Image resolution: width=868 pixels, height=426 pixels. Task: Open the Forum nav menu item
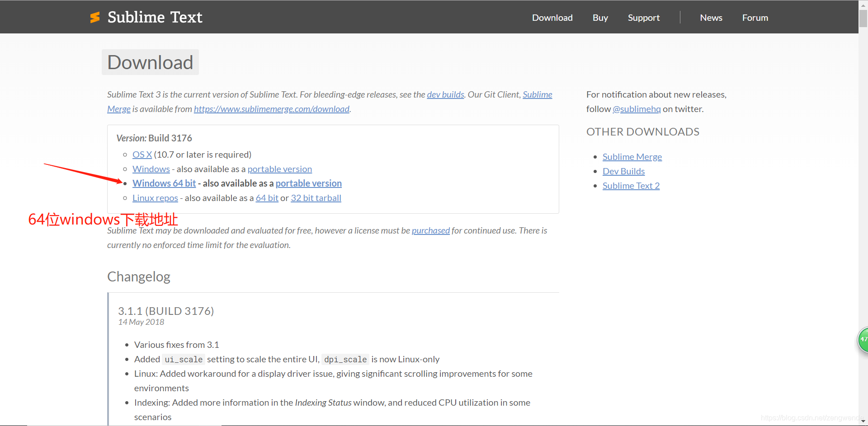click(755, 18)
